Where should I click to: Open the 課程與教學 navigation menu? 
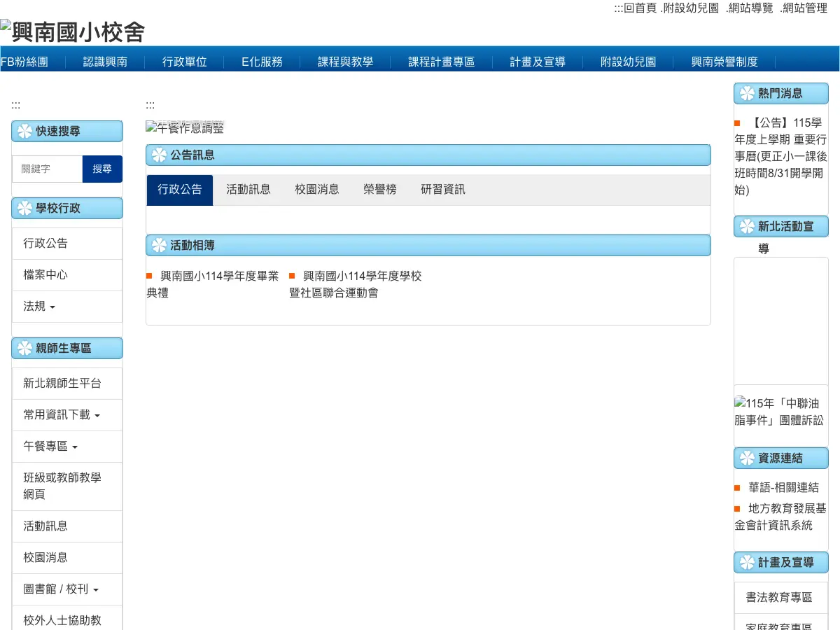(x=345, y=62)
